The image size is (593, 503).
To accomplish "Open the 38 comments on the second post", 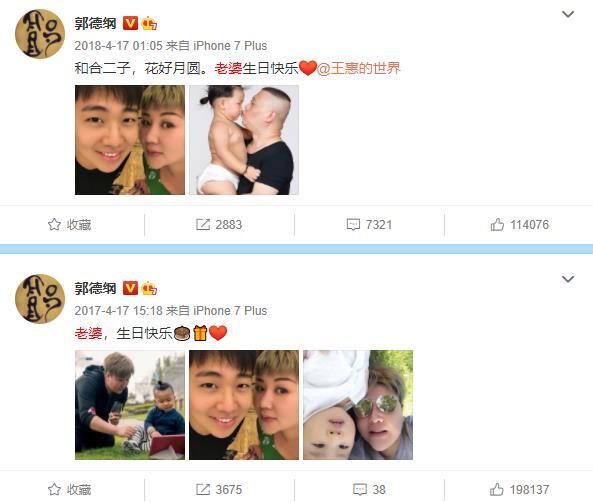I will (x=369, y=490).
